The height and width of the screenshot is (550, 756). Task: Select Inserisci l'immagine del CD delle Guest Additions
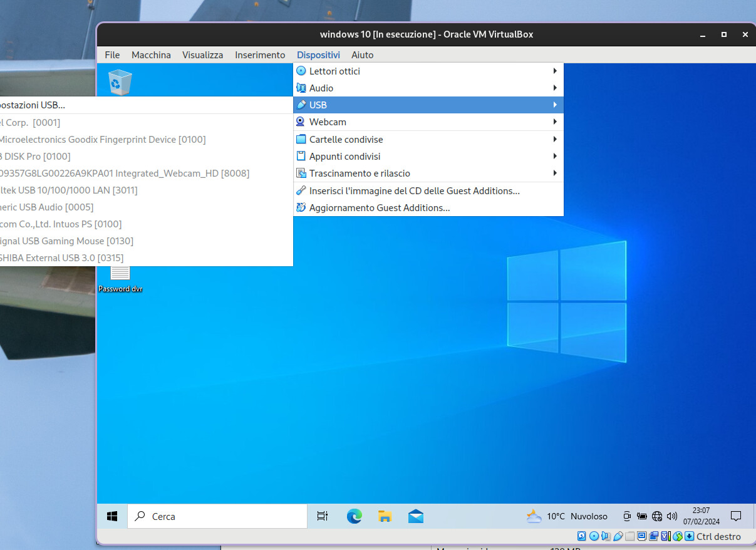pos(415,190)
